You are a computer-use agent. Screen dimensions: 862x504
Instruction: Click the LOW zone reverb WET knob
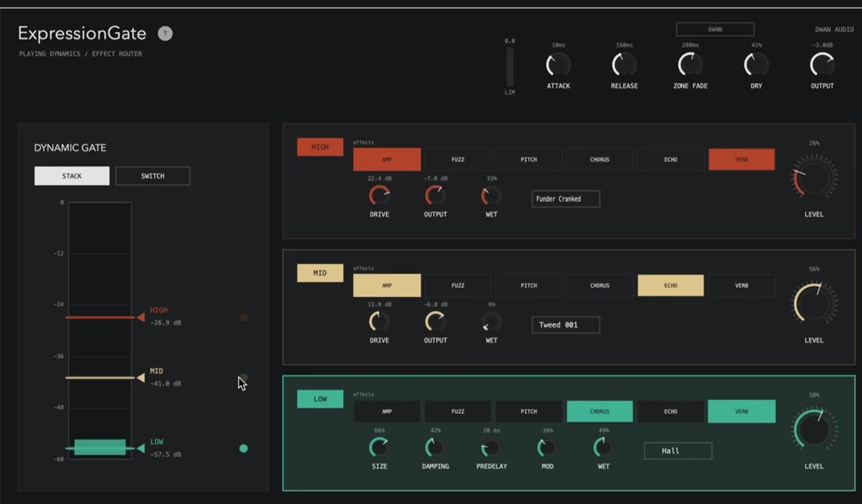point(604,448)
